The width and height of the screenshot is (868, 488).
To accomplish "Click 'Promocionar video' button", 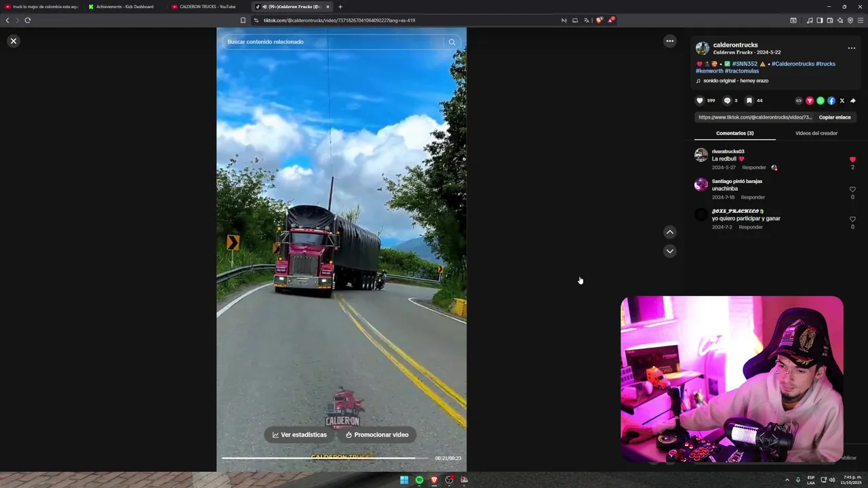I will point(377,435).
